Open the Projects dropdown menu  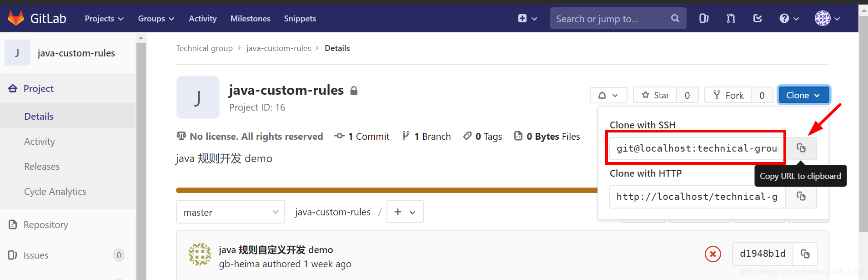click(104, 19)
